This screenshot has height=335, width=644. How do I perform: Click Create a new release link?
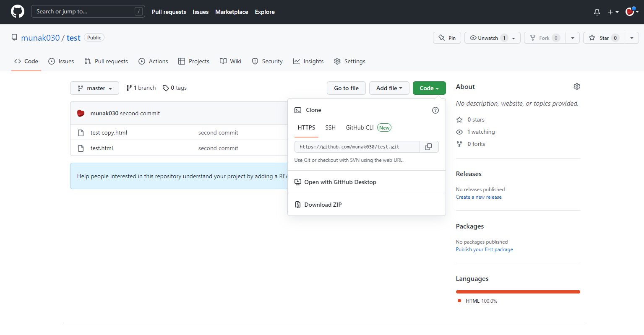(479, 197)
